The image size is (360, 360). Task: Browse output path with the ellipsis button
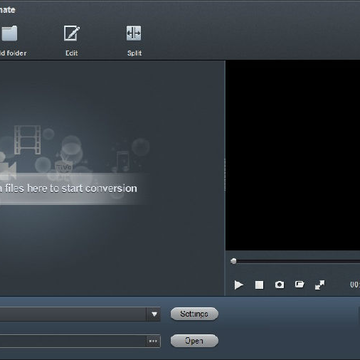(153, 341)
